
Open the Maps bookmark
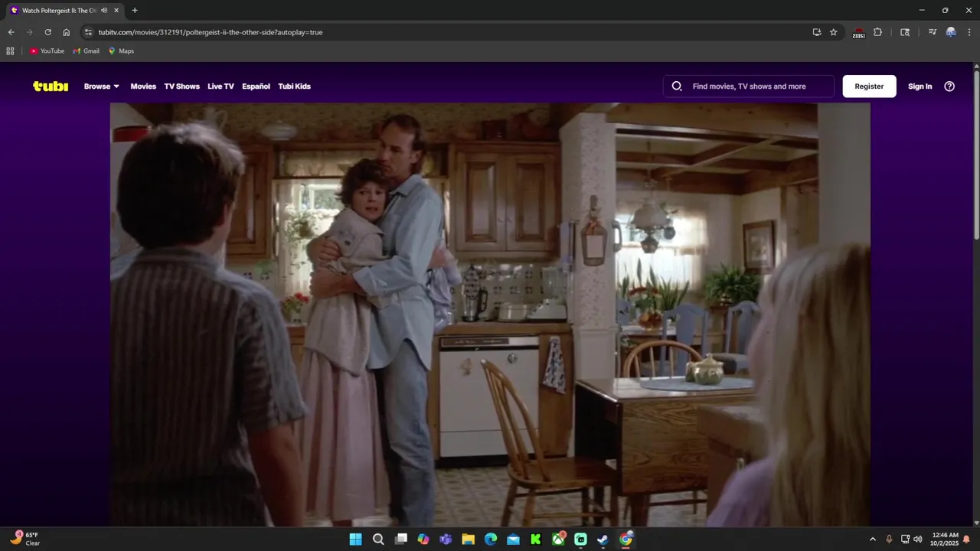click(121, 51)
